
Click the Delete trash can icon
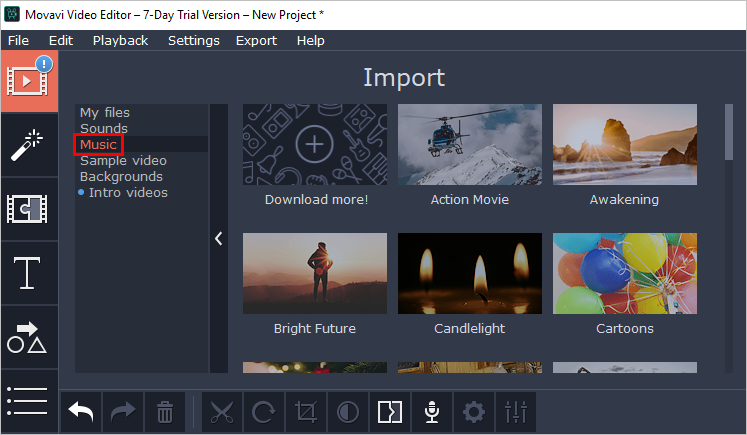pyautogui.click(x=165, y=412)
